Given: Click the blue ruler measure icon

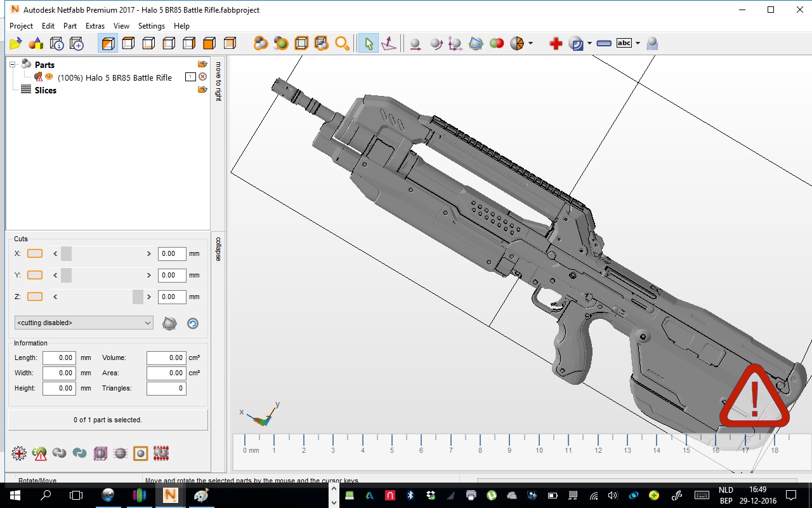Looking at the screenshot, I should (x=604, y=43).
